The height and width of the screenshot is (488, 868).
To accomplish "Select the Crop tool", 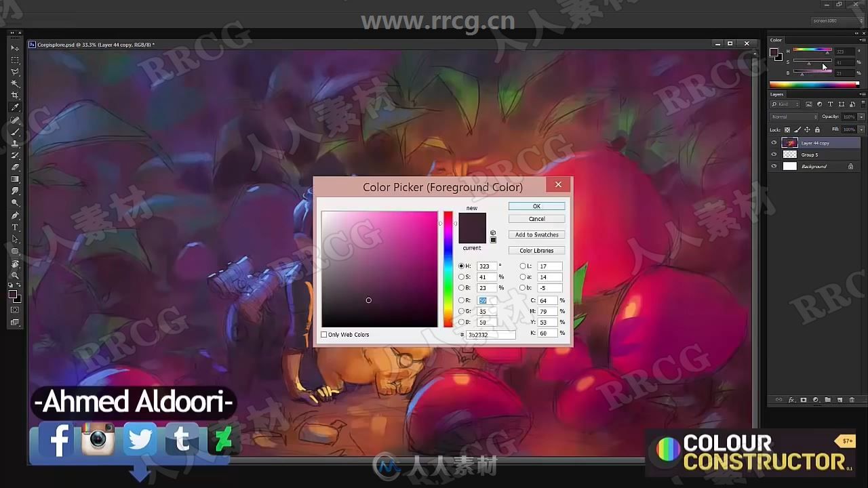I will pos(15,96).
